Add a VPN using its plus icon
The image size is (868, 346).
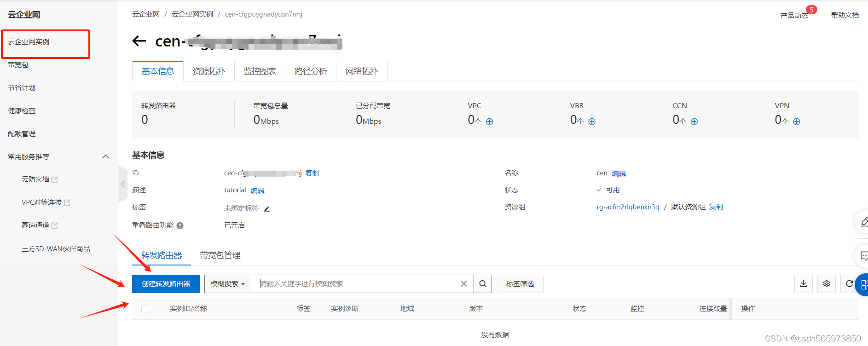797,121
